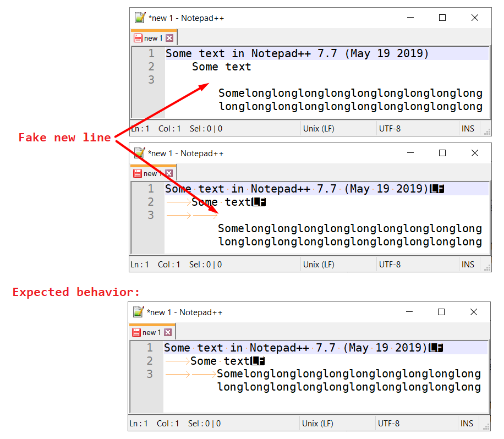
Task: Click the tab arrow before 'Some text' in bottom window
Action: 177,361
